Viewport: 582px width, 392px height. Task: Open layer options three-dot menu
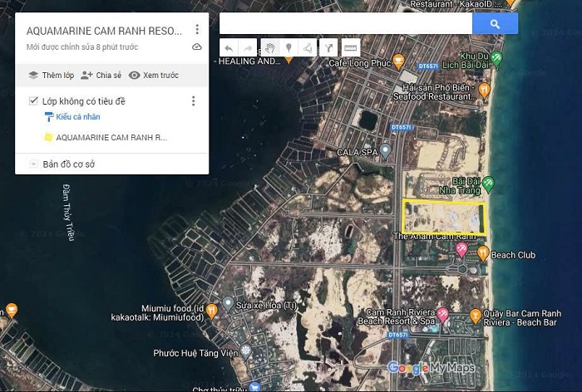[193, 100]
